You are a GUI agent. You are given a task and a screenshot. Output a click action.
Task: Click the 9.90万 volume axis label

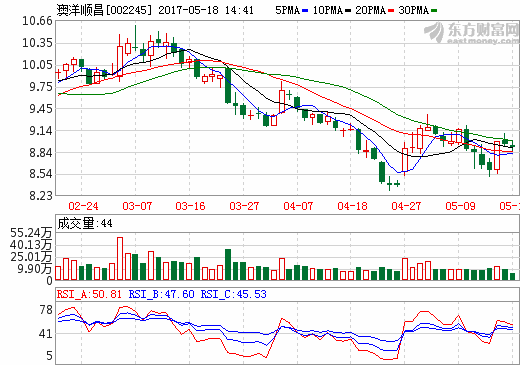point(35,268)
